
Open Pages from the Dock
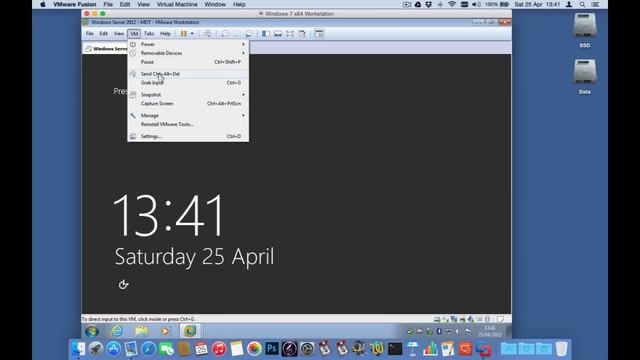coord(448,349)
